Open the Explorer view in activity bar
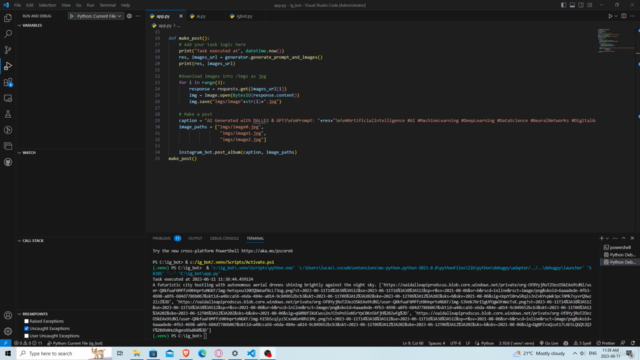 pos(8,18)
